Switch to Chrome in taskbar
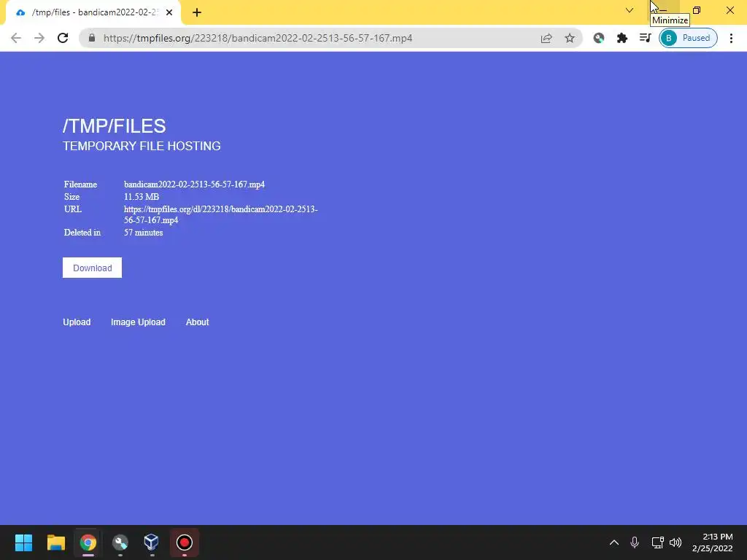The image size is (747, 560). coord(88,542)
